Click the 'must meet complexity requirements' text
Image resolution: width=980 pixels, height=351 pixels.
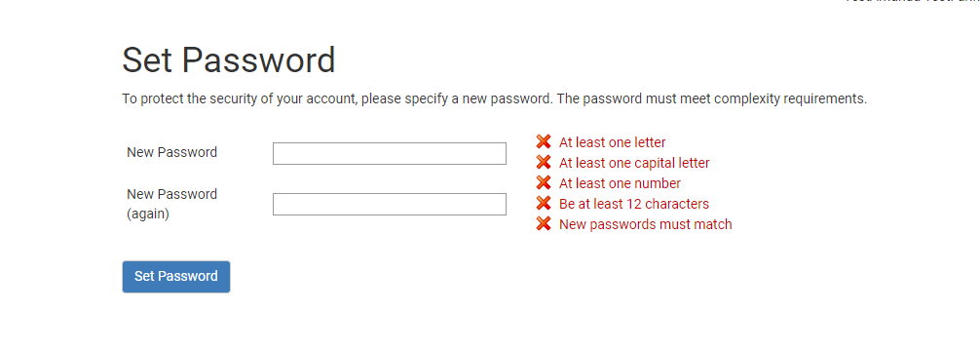[x=756, y=98]
